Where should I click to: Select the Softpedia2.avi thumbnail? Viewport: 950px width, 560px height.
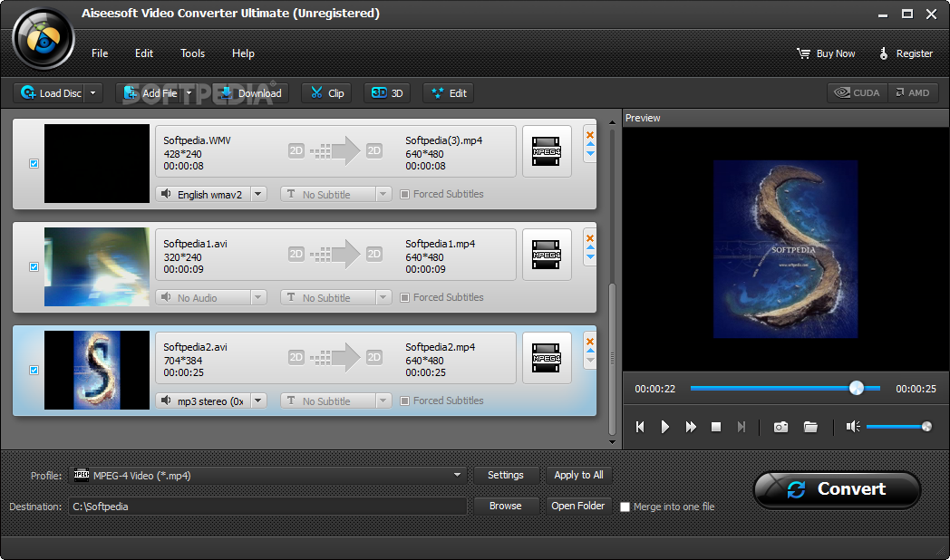coord(97,370)
